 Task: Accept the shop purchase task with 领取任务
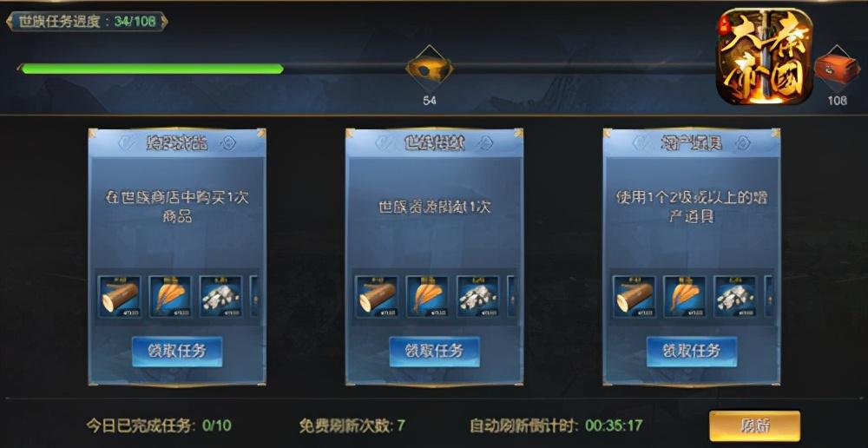point(177,351)
